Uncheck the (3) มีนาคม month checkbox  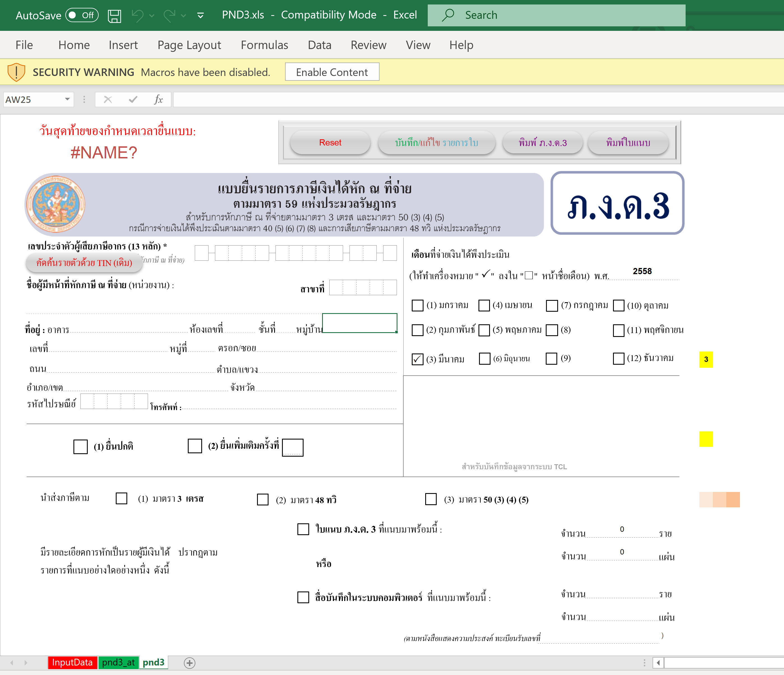tap(417, 359)
